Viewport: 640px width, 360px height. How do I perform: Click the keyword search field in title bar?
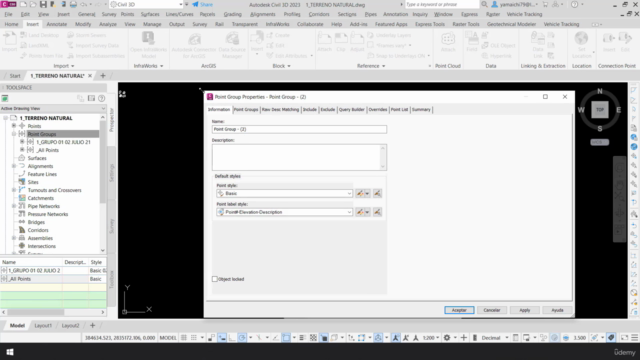coord(442,4)
